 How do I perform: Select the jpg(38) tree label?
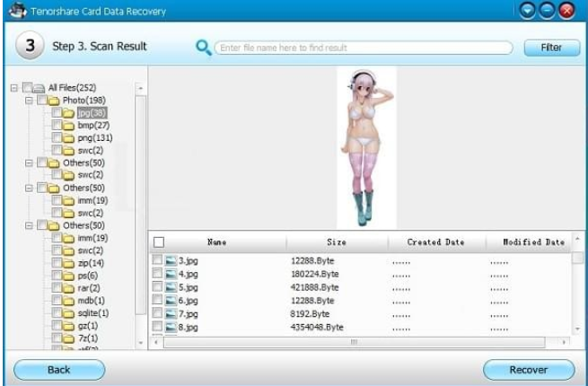[92, 113]
